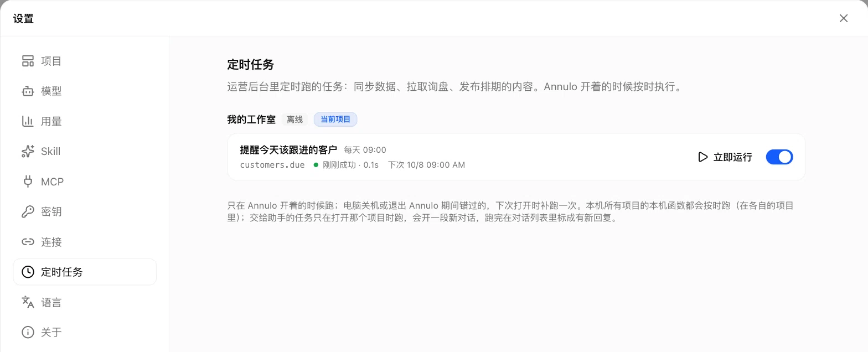This screenshot has height=352, width=868.
Task: Click the 密钥 key icon
Action: 28,212
